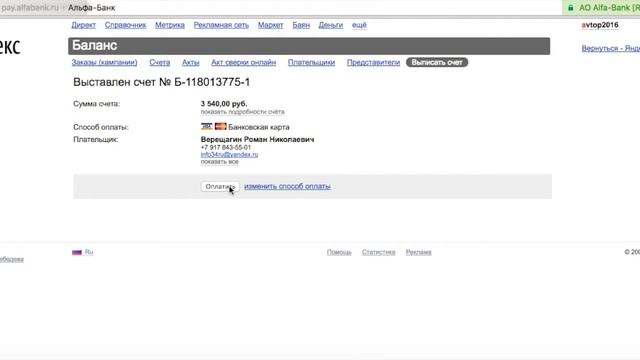640x360 pixels.
Task: Open the Директ link
Action: tap(84, 25)
